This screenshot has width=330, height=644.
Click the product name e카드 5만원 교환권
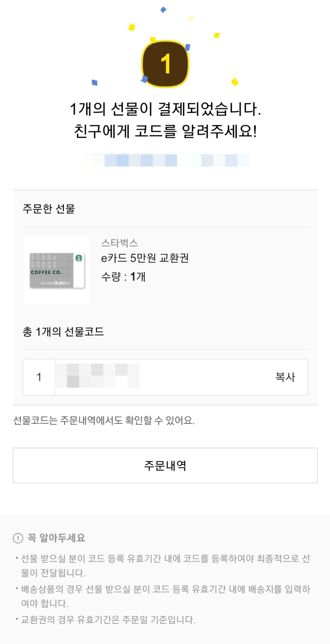145,258
